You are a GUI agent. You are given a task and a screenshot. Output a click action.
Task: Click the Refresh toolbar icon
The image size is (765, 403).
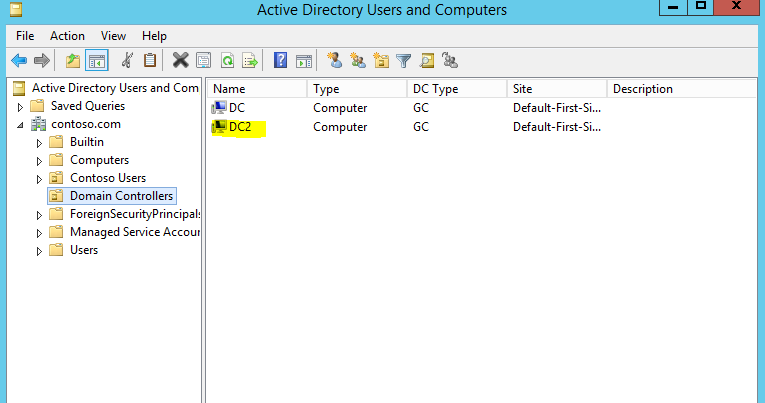click(227, 60)
